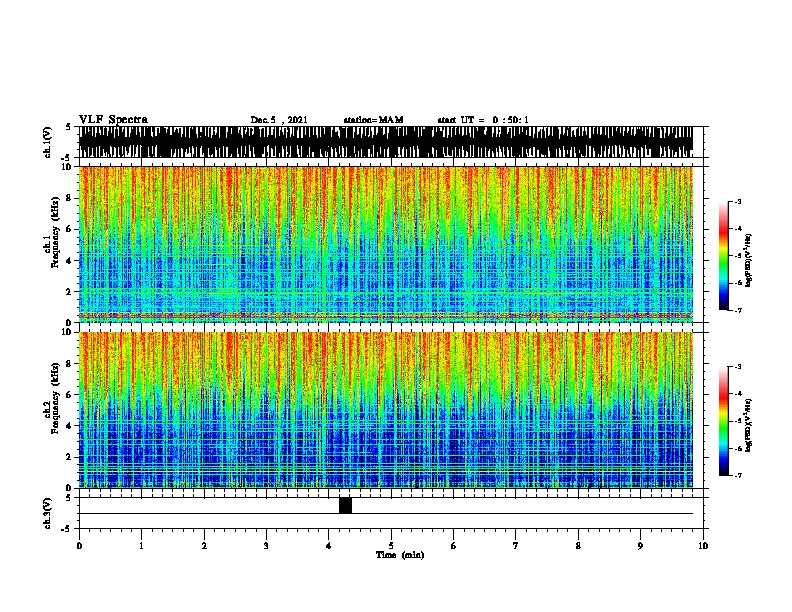Click the time-axis tick label "7"

516,546
